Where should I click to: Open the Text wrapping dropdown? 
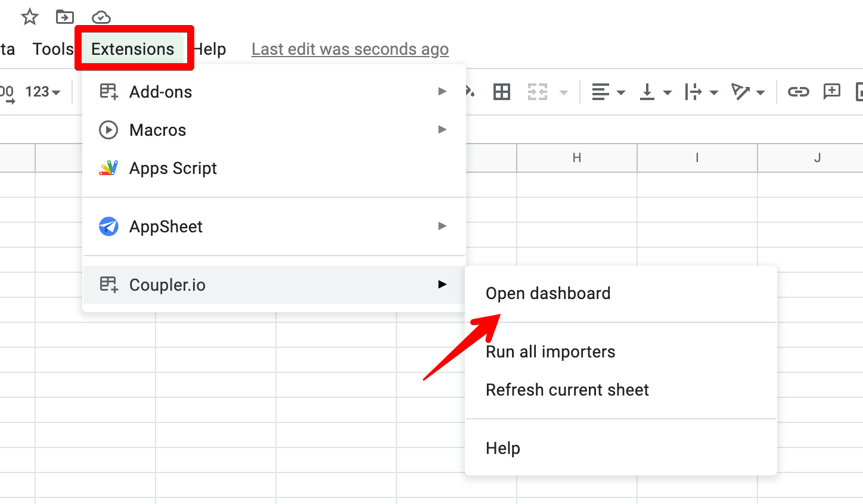pyautogui.click(x=701, y=92)
